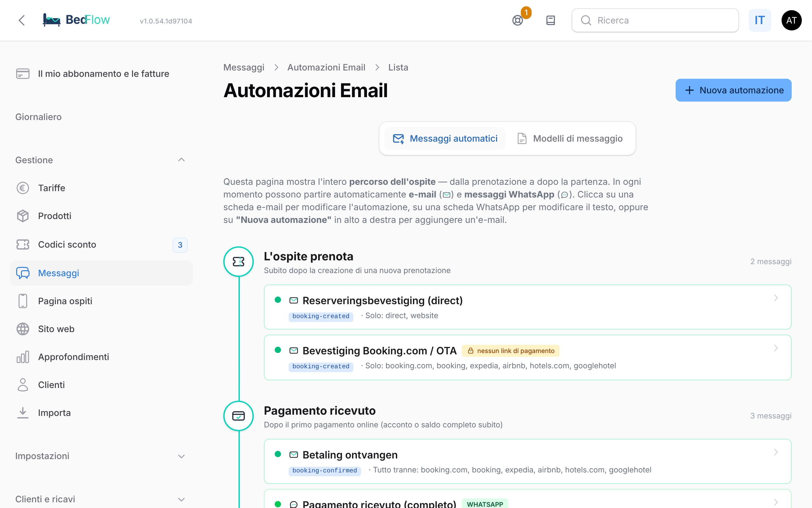This screenshot has width=812, height=508.
Task: Click the WHATSAPP badge on Pagamento ricevuto
Action: (485, 504)
